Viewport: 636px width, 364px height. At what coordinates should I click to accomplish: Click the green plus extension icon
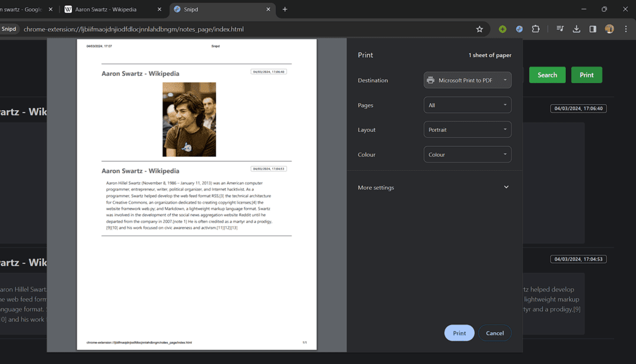pyautogui.click(x=502, y=29)
